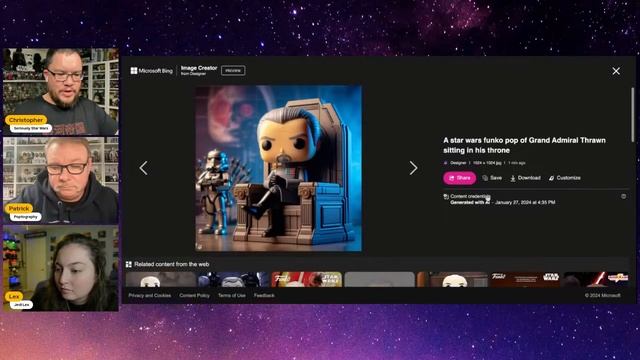This screenshot has height=360, width=640.
Task: Open Terms of Use link
Action: [x=232, y=296]
